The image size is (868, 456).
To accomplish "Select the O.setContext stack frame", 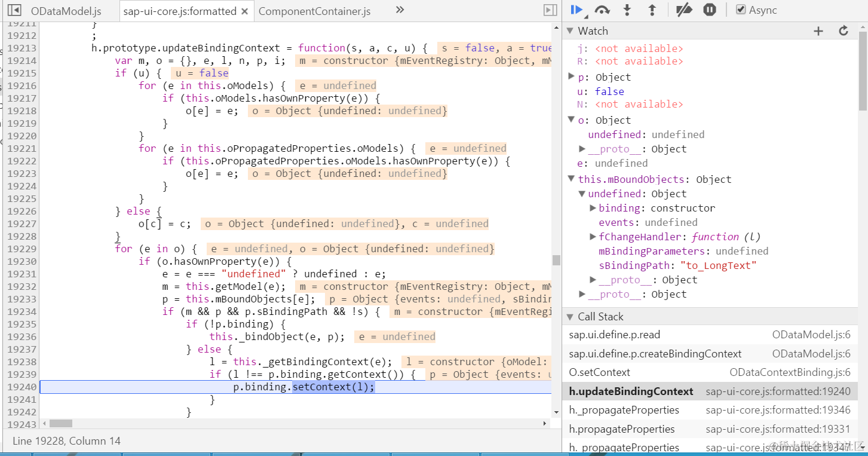I will click(x=710, y=372).
